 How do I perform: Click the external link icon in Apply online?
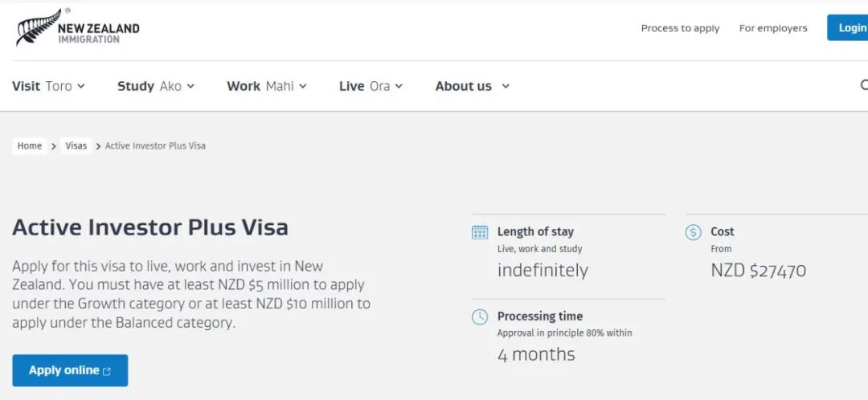107,371
